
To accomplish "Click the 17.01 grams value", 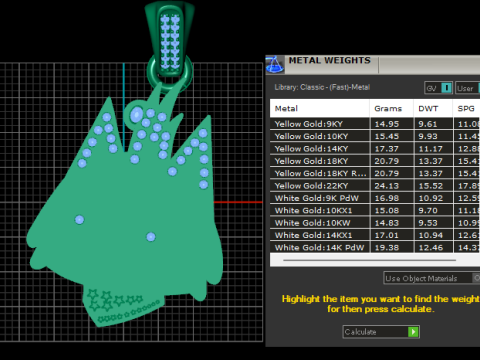I will (x=387, y=235).
